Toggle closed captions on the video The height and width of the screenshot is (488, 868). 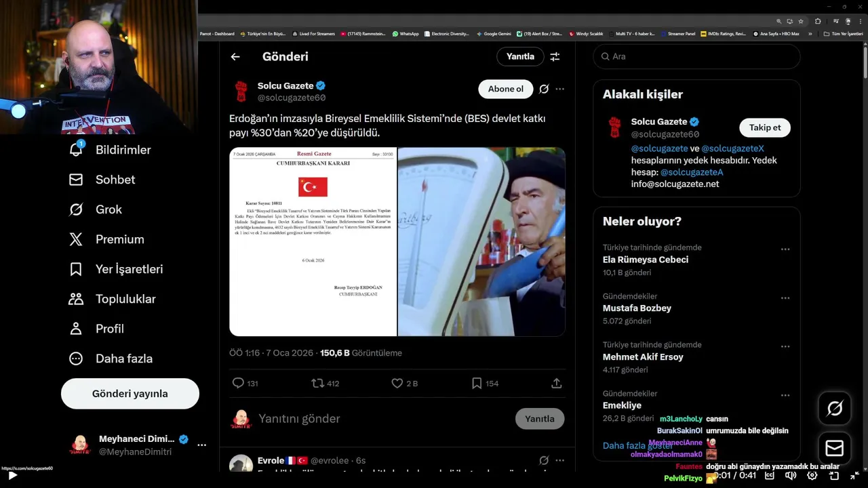[x=770, y=476]
